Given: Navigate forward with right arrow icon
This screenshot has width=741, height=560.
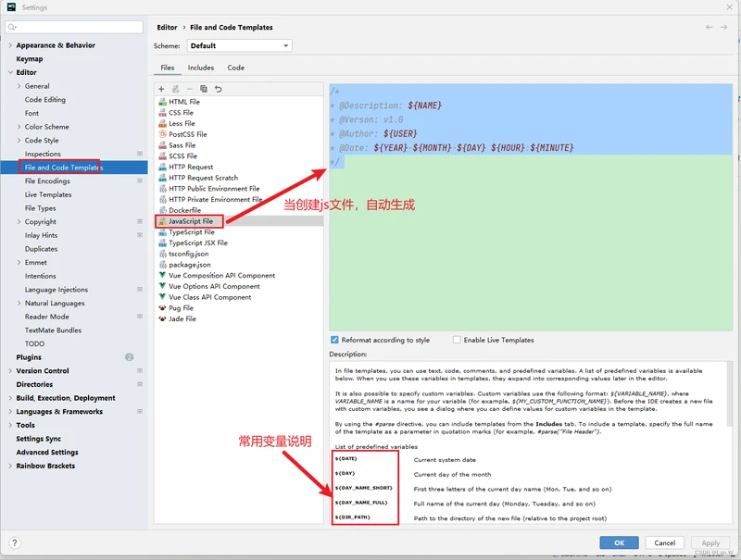Looking at the screenshot, I should 723,28.
